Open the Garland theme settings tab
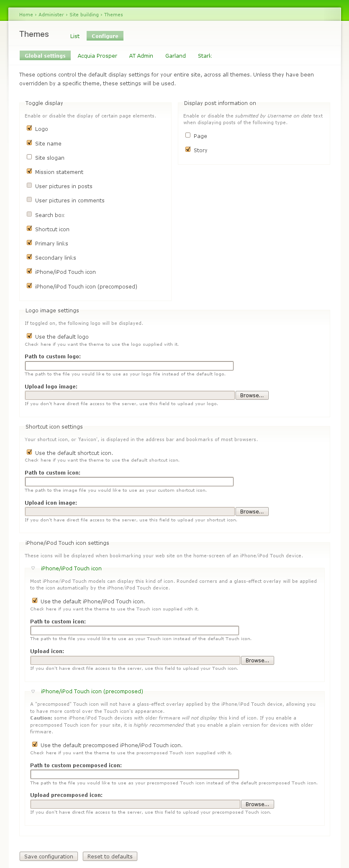This screenshot has width=349, height=868. click(175, 56)
